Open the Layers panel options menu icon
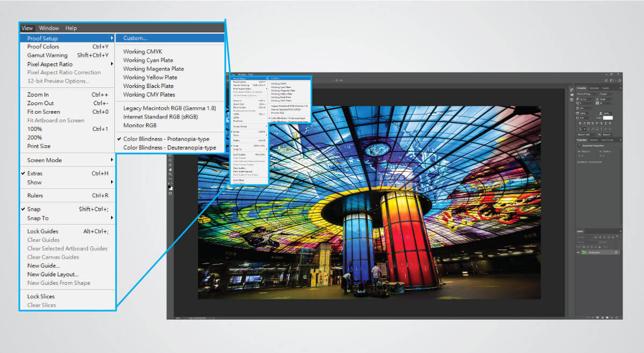 pyautogui.click(x=620, y=231)
